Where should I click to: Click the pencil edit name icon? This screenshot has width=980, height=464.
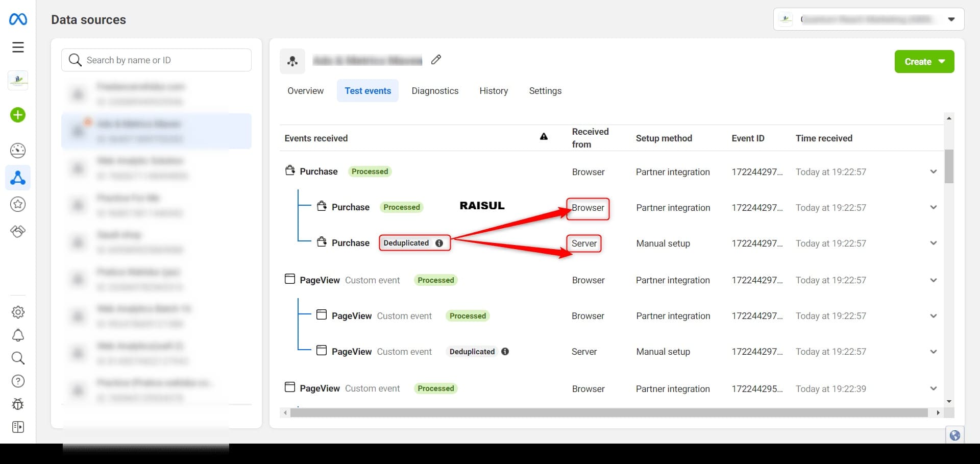click(x=436, y=60)
